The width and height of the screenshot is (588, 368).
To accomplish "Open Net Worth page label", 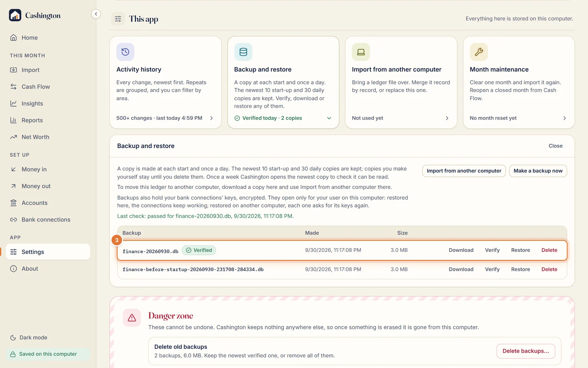I will [x=36, y=137].
